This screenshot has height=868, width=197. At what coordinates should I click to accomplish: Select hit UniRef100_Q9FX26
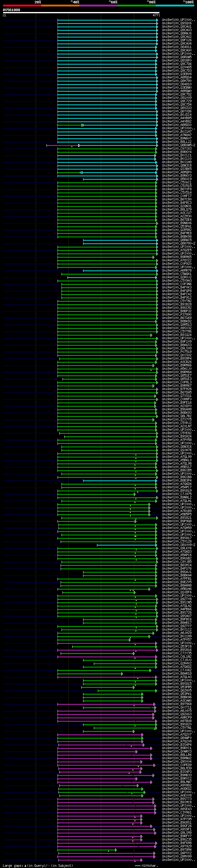(177, 40)
